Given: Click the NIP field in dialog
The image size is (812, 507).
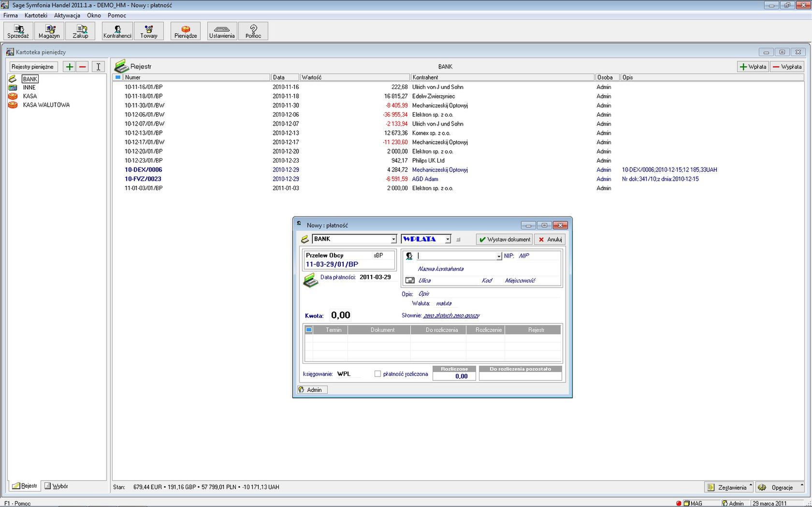Looking at the screenshot, I should pyautogui.click(x=539, y=256).
